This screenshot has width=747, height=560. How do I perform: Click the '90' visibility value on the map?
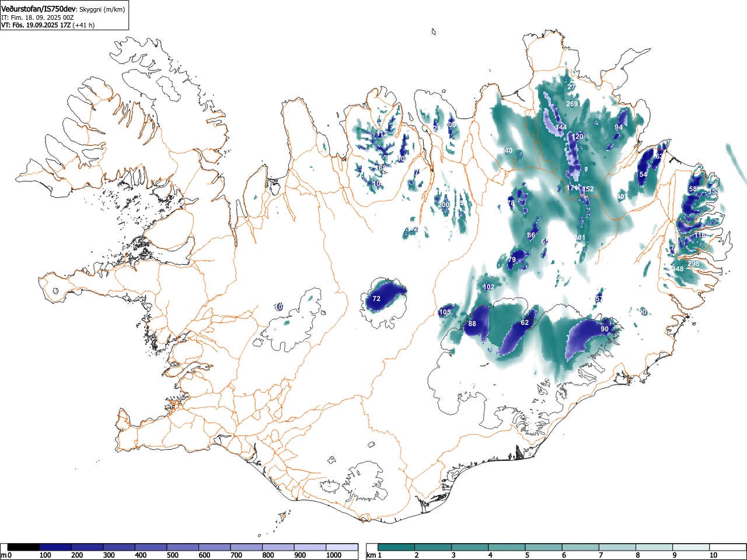coord(605,329)
